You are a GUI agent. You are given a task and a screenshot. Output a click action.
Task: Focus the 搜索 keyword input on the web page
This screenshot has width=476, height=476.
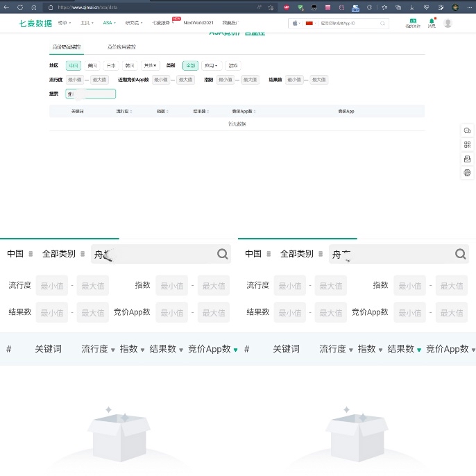(90, 94)
